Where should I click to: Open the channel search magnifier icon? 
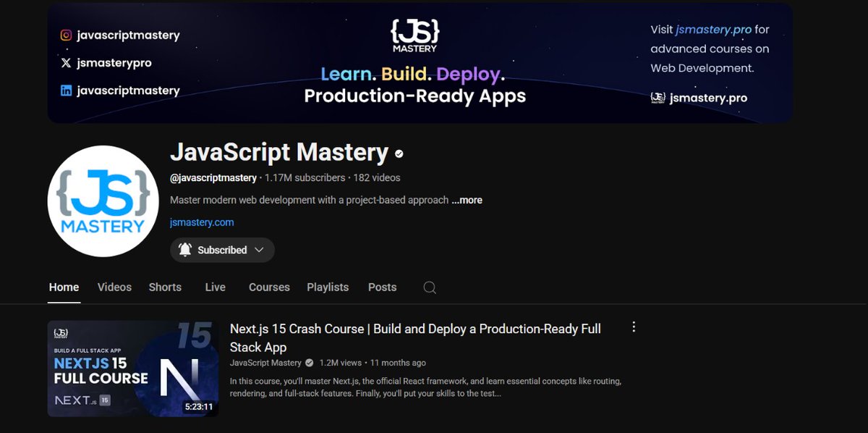pyautogui.click(x=430, y=287)
